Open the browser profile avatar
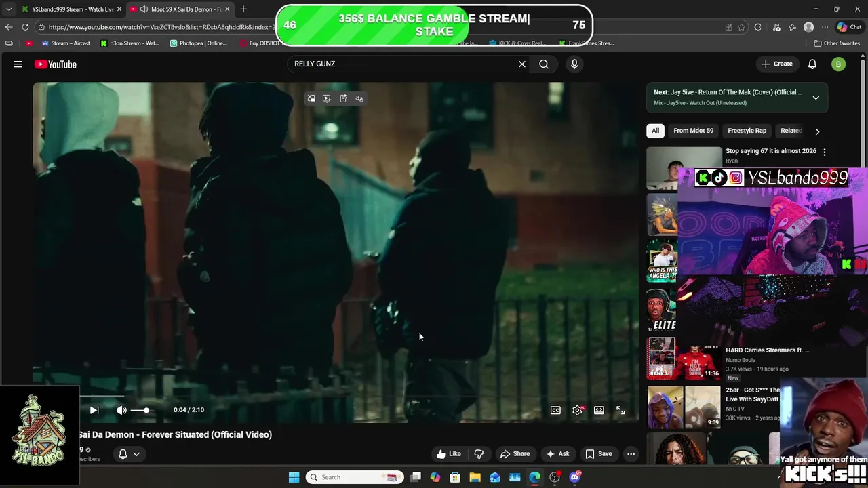Image resolution: width=868 pixels, height=488 pixels. (x=808, y=27)
